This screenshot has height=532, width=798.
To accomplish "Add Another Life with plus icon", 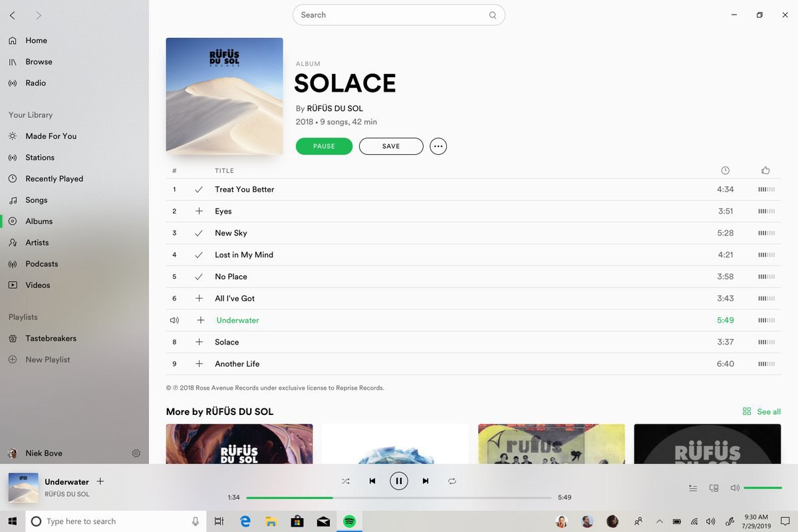I will (x=199, y=364).
